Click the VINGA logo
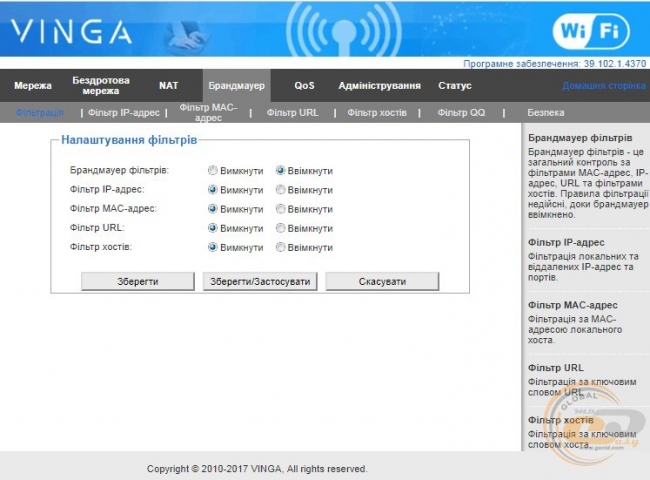650x480 pixels. pyautogui.click(x=71, y=32)
